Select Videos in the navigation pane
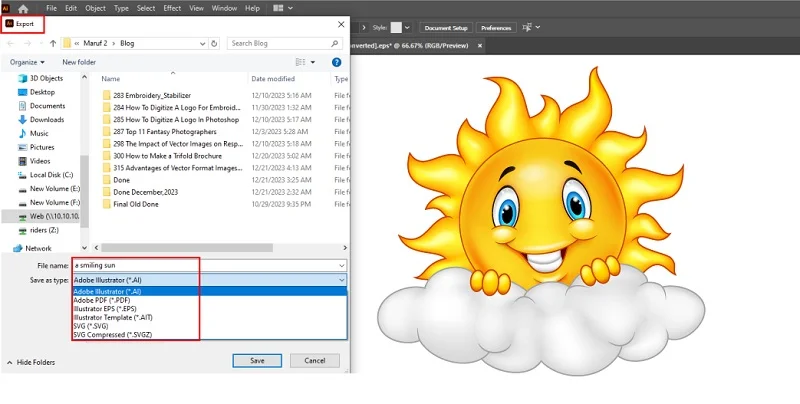Image resolution: width=800 pixels, height=404 pixels. (x=34, y=161)
